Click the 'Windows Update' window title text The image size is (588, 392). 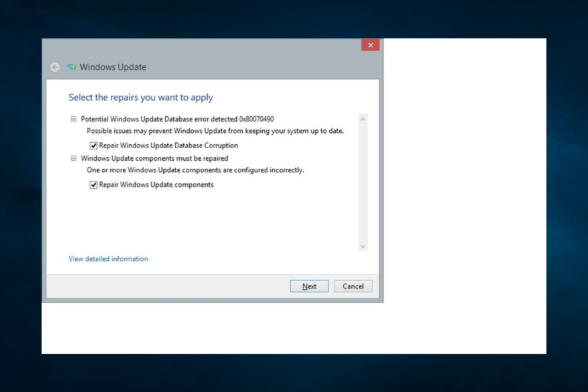pyautogui.click(x=113, y=67)
